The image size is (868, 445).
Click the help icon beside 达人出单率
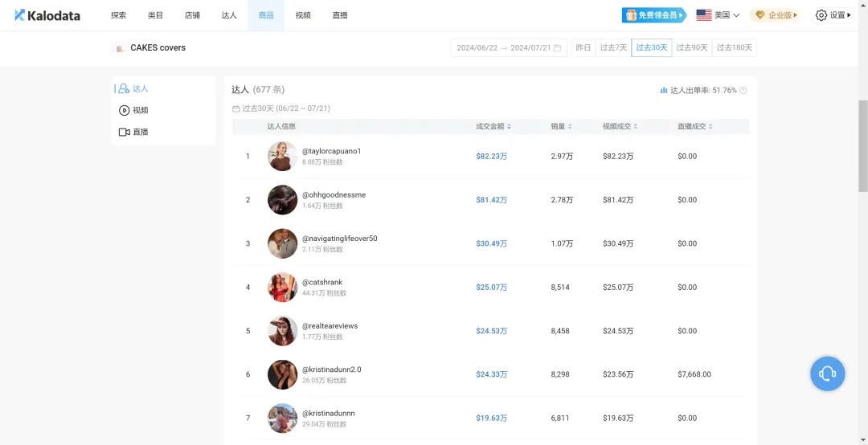pyautogui.click(x=743, y=91)
